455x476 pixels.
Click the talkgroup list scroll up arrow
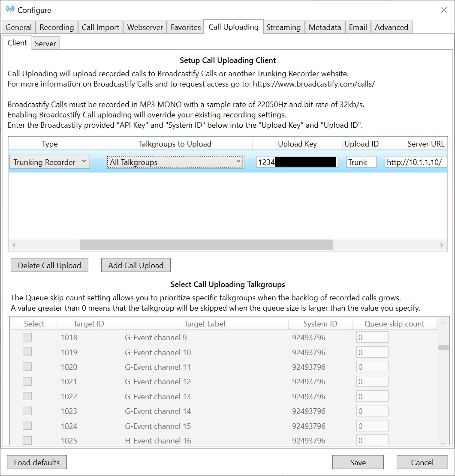(443, 323)
